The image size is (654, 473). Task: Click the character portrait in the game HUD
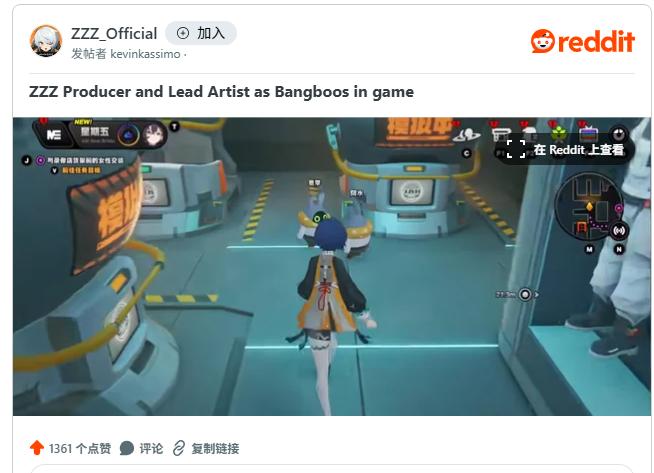pyautogui.click(x=155, y=135)
